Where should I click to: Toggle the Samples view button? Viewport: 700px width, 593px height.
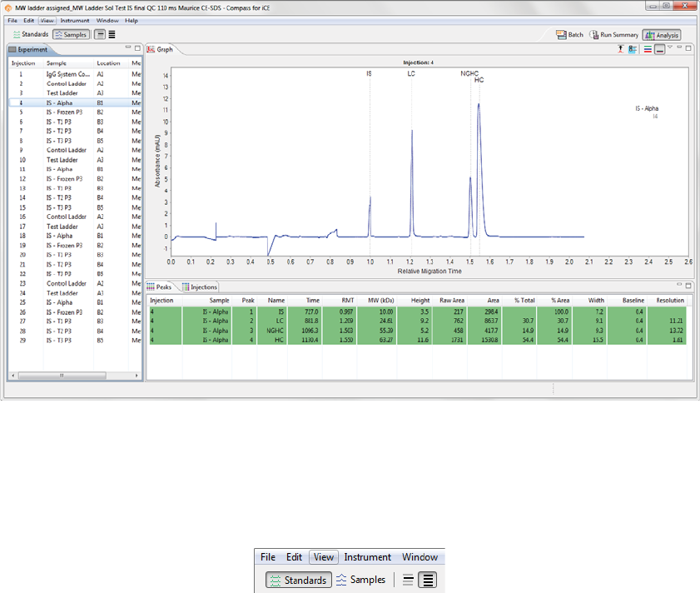click(x=71, y=35)
